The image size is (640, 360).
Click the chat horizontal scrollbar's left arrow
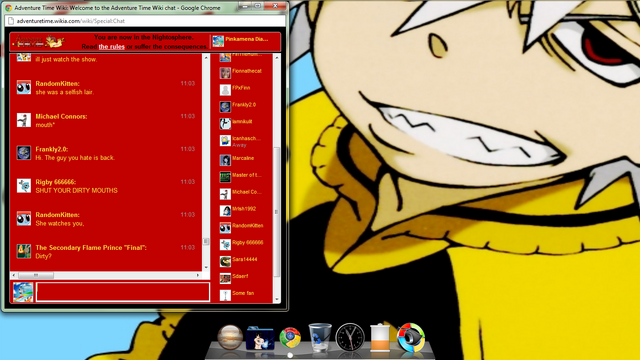[14, 276]
